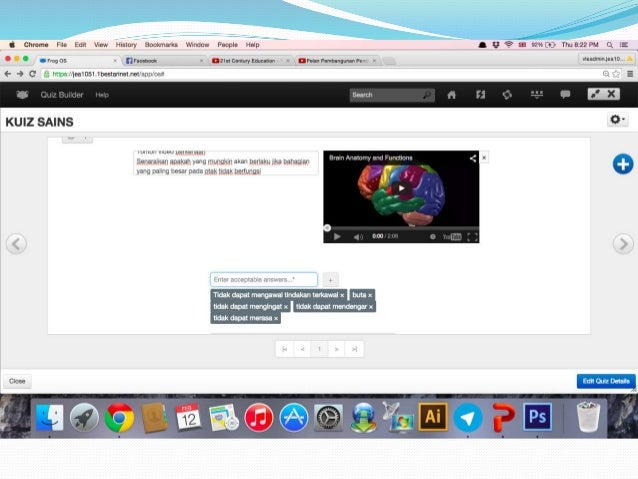The width and height of the screenshot is (638, 479).
Task: Go to next page in pagination
Action: pos(336,349)
